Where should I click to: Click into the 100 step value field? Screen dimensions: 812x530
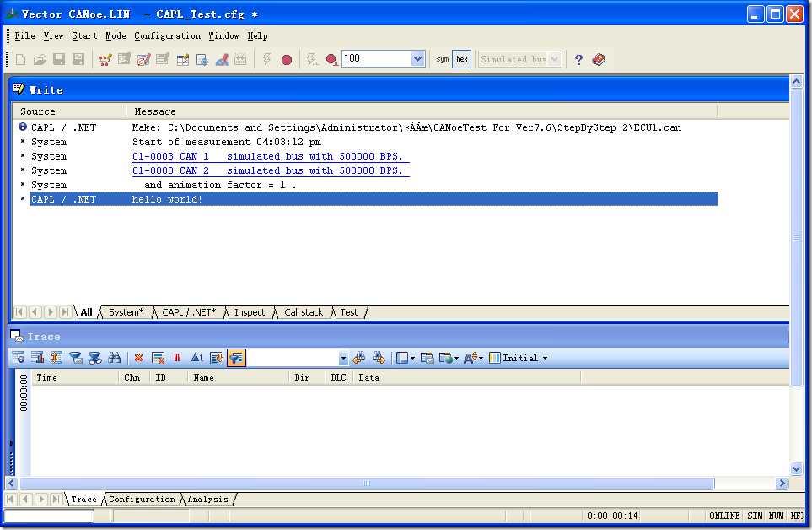(377, 58)
